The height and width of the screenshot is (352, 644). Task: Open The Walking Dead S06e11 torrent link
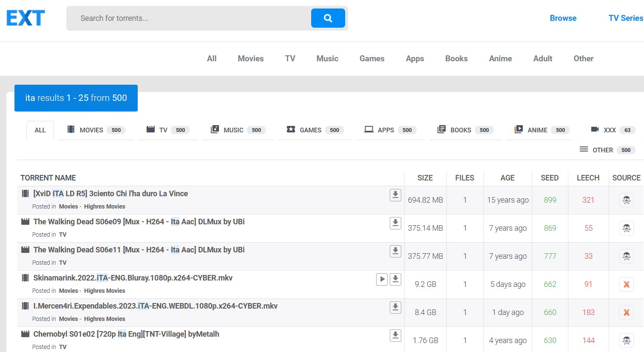click(x=139, y=250)
